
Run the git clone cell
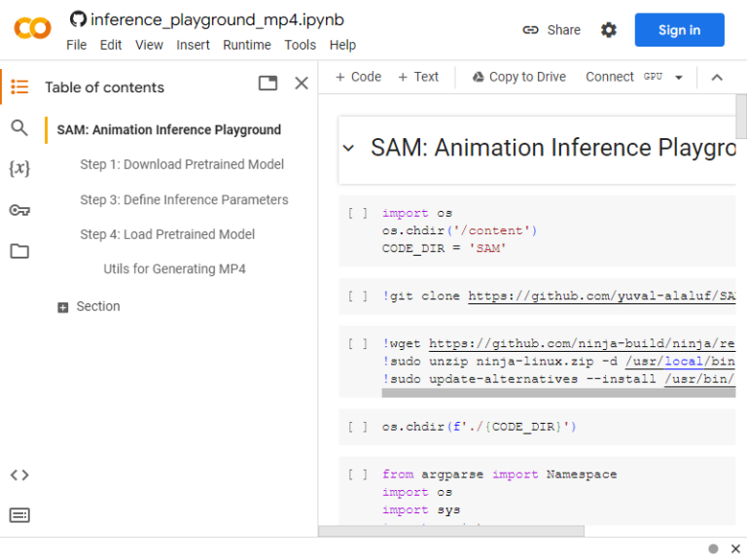click(358, 297)
